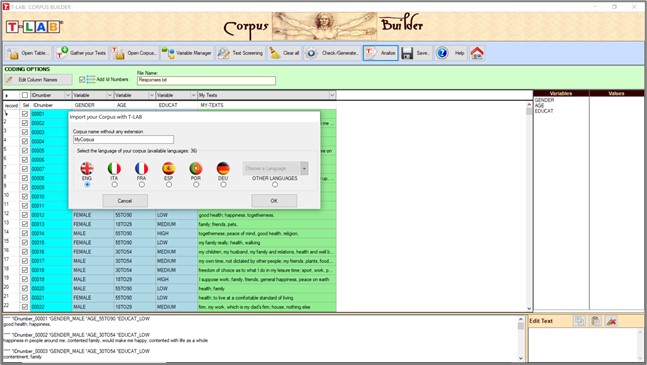Click the Open Table toolbar button

(28, 53)
